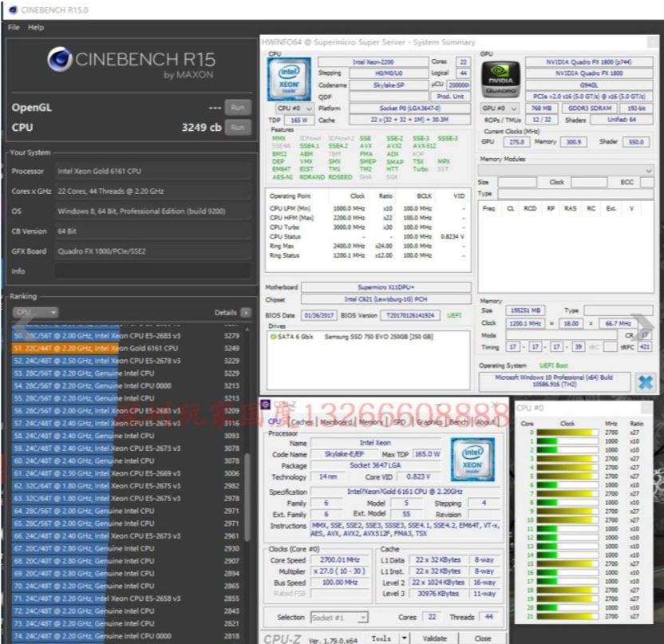
Task: Click the Supermicro X11DPU+ motherboard field
Action: pos(385,287)
